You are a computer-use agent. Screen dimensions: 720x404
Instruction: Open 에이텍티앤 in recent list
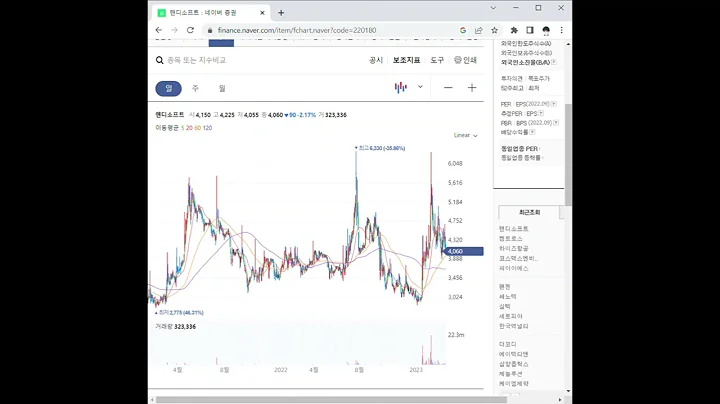[x=514, y=354]
